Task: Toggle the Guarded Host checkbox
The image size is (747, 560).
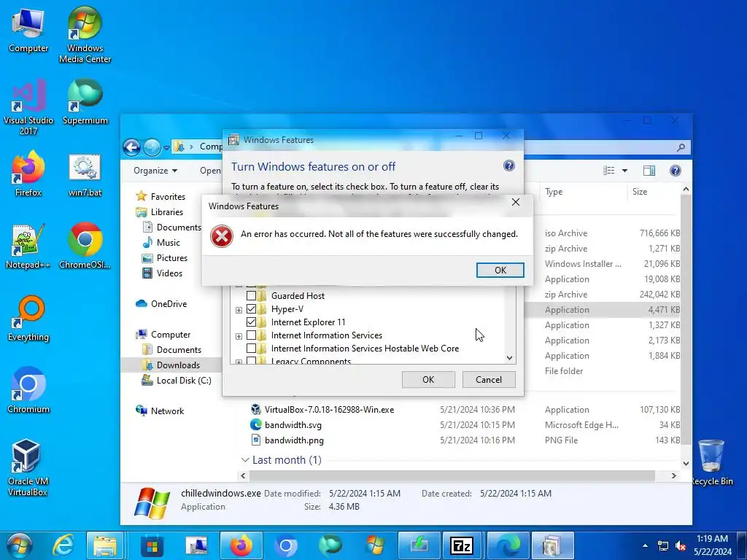Action: tap(251, 296)
